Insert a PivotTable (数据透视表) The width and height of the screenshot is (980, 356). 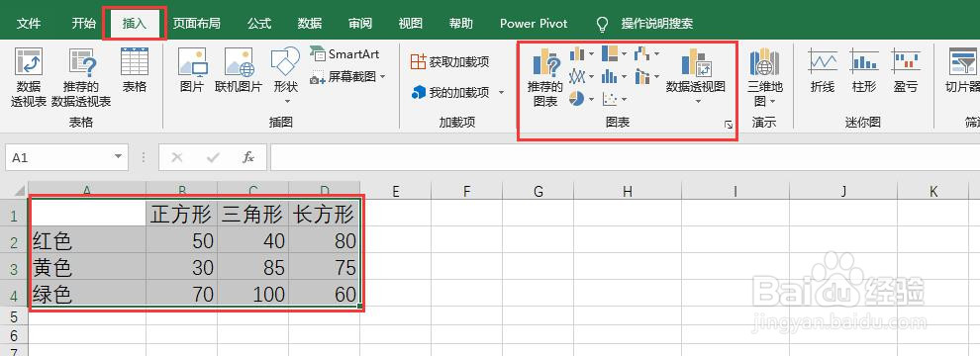click(28, 77)
